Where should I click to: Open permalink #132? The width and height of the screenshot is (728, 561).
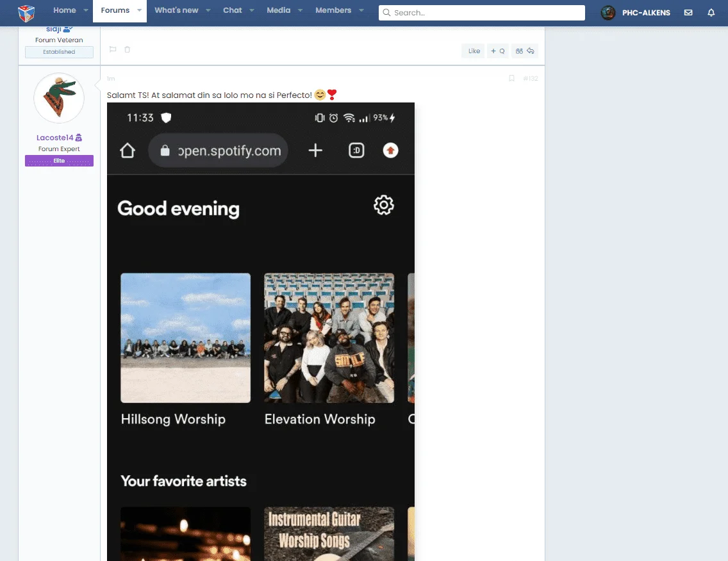pyautogui.click(x=530, y=78)
